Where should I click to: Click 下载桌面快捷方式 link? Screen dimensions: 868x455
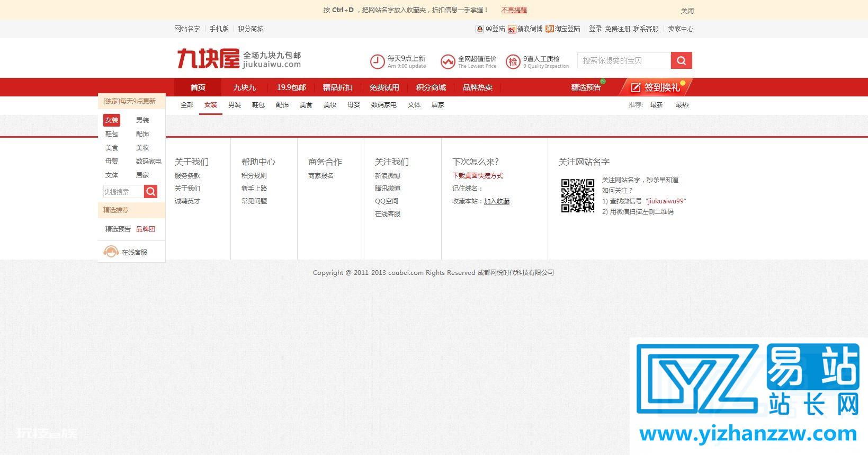(x=478, y=176)
